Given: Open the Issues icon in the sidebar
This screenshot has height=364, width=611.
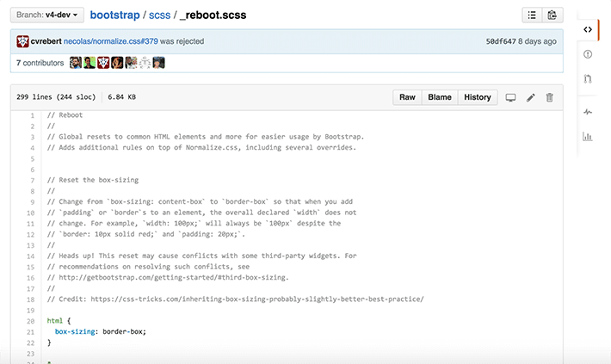Looking at the screenshot, I should pos(588,54).
